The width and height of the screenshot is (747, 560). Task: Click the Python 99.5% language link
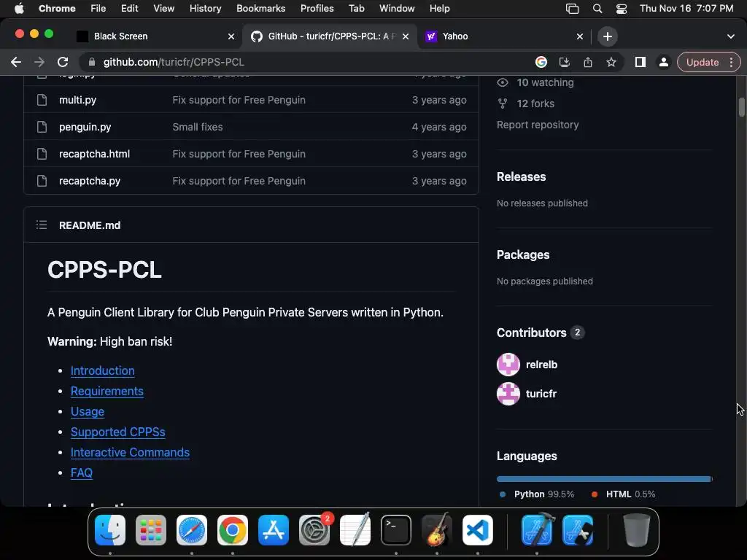537,494
